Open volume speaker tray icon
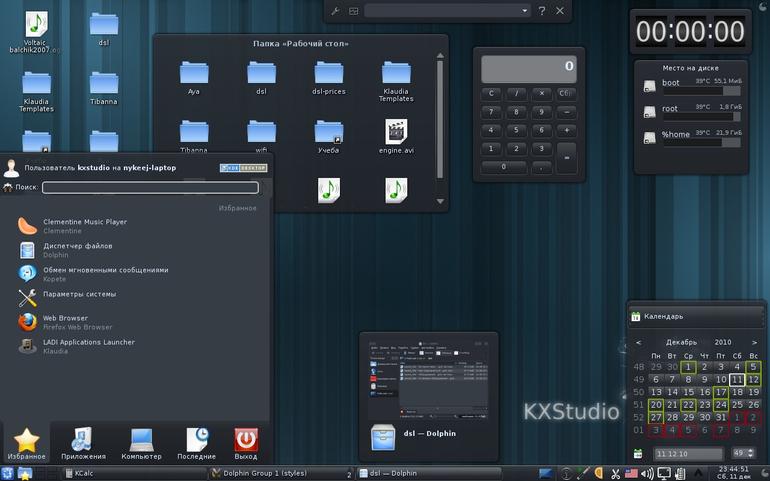This screenshot has width=770, height=481. (x=647, y=474)
